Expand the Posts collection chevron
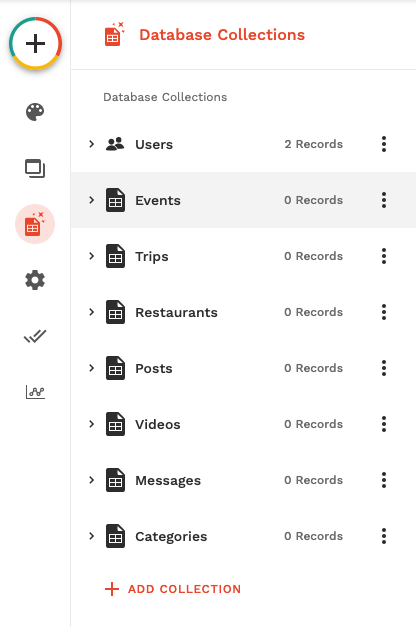Screen dimensions: 416x627 click(x=92, y=368)
